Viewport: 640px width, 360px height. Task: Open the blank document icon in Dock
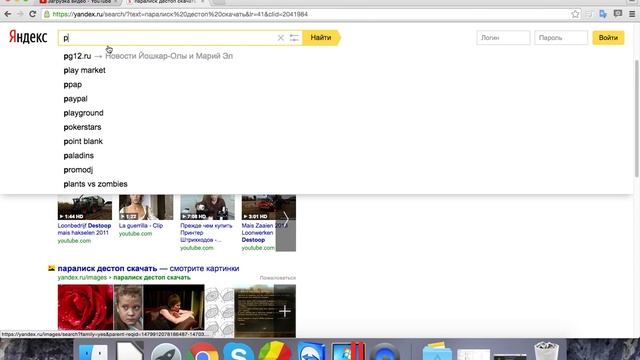(x=130, y=352)
